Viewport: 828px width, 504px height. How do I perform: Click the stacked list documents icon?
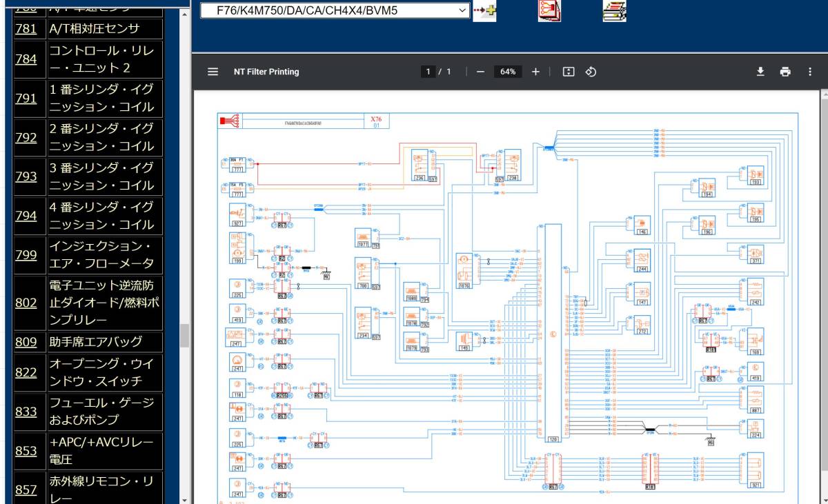point(614,10)
